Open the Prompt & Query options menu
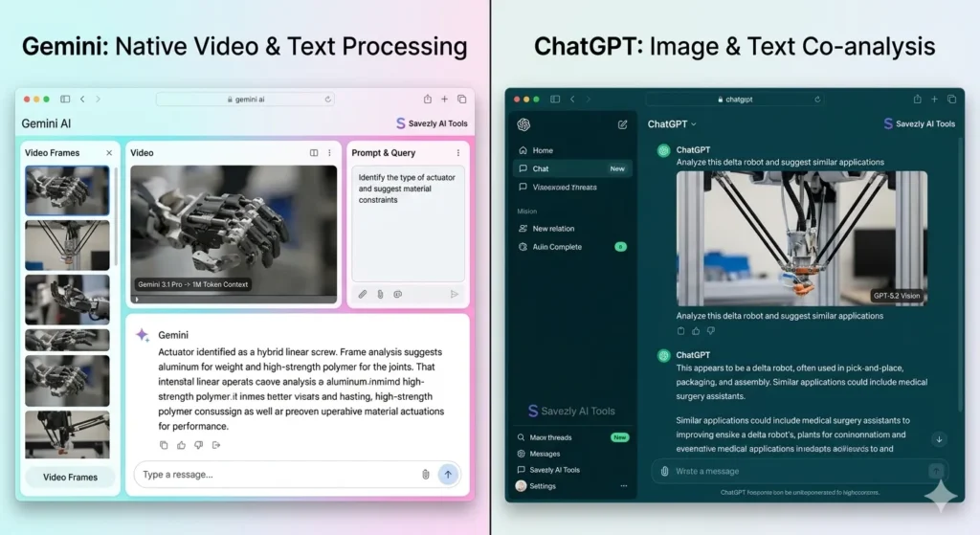Screen dimensions: 980x535 458,152
